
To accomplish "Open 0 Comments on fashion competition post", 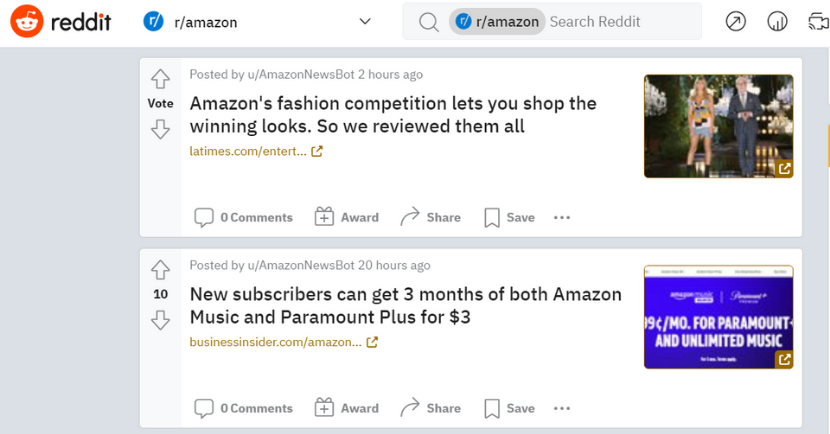I will (x=243, y=218).
